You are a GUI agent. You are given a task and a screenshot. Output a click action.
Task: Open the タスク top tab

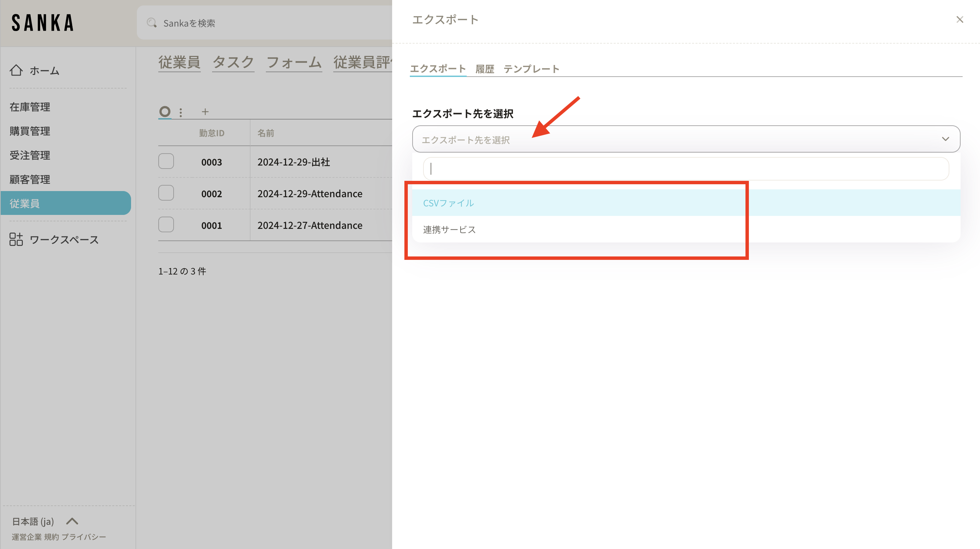233,62
